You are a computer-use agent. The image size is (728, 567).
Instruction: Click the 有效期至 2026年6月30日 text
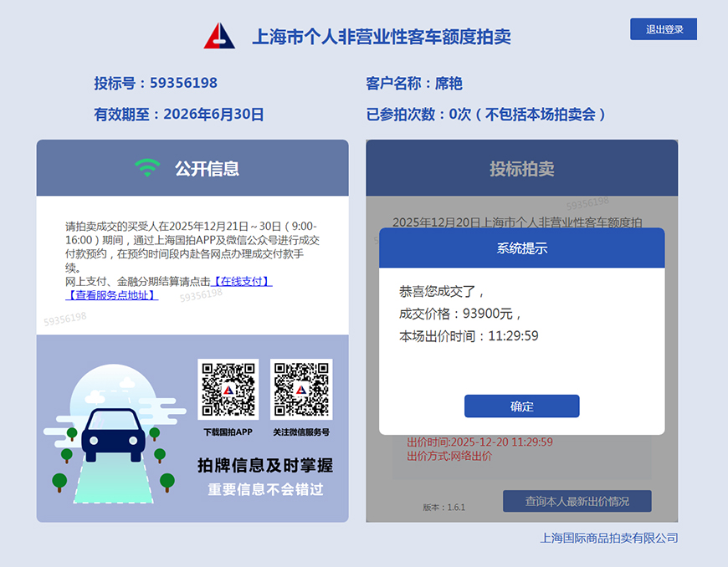click(x=178, y=115)
